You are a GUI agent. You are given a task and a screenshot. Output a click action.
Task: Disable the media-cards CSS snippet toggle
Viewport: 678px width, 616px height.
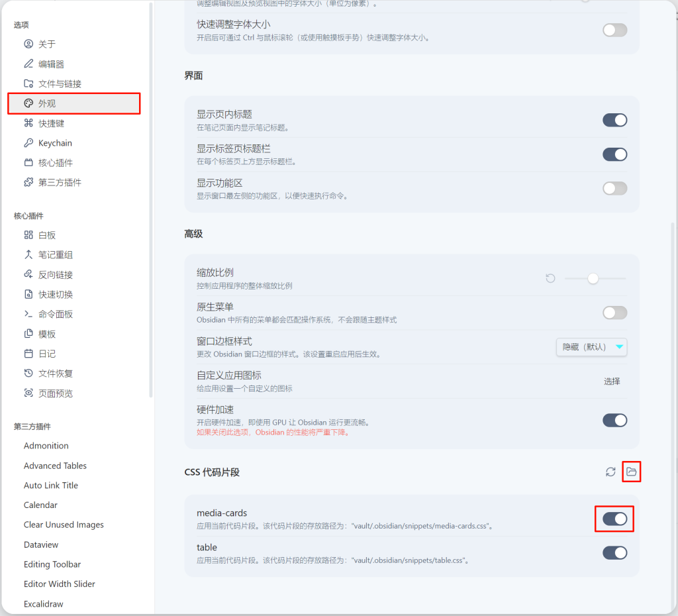(614, 519)
